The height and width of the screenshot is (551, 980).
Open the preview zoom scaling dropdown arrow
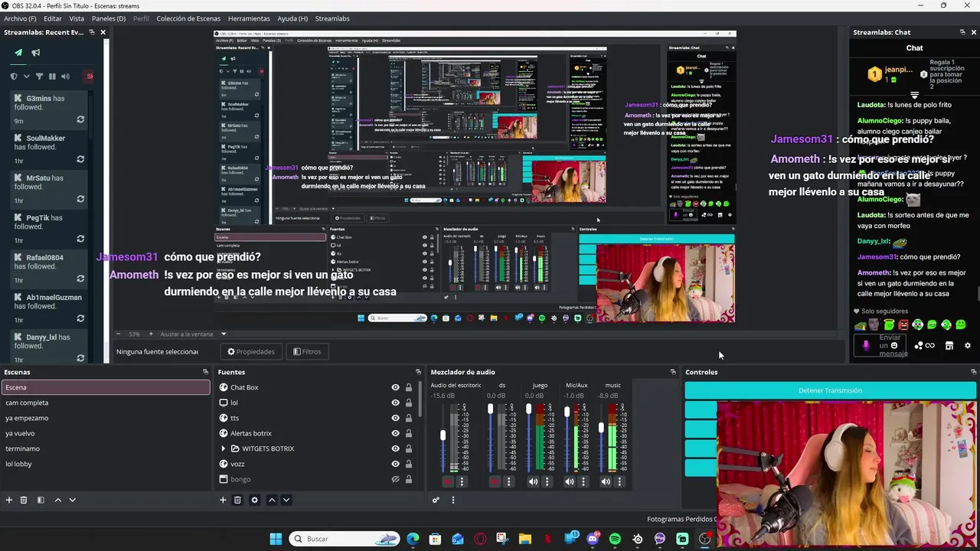pyautogui.click(x=224, y=334)
